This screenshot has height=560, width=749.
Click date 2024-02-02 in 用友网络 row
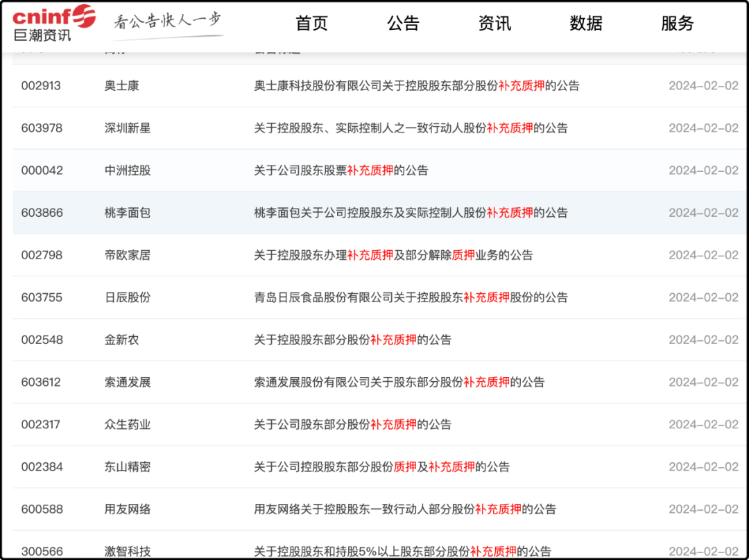pyautogui.click(x=703, y=509)
